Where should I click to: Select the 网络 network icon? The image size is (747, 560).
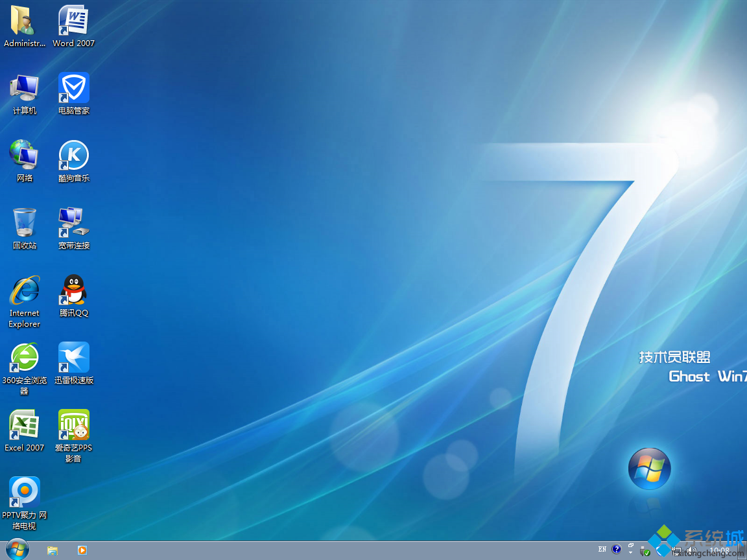(25, 156)
